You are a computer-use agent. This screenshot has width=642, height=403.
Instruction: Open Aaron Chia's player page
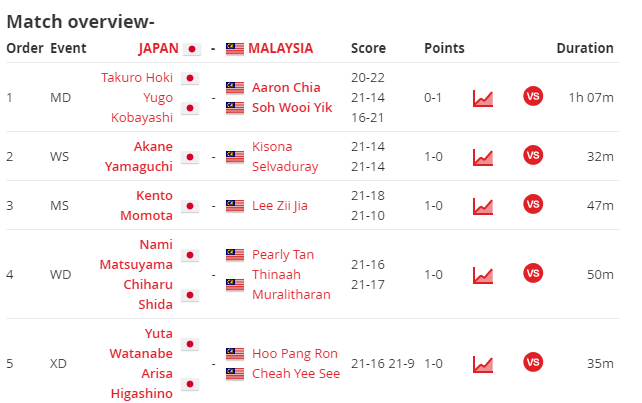286,88
